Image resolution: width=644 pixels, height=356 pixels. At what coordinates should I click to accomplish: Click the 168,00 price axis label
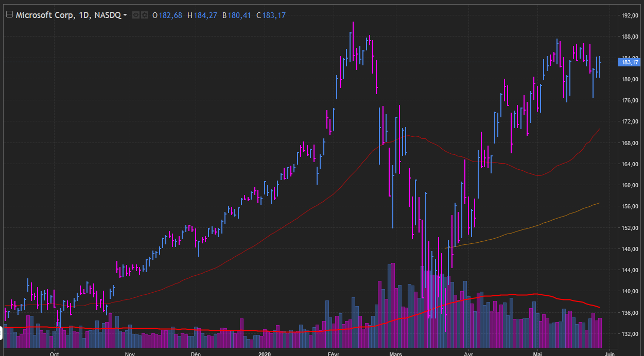pyautogui.click(x=631, y=143)
